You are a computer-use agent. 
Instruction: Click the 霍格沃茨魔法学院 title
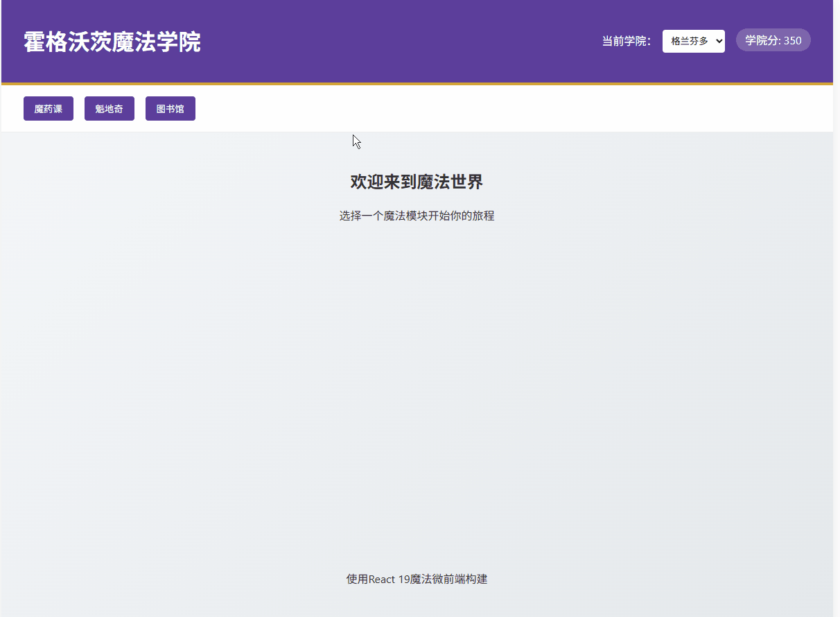tap(112, 42)
